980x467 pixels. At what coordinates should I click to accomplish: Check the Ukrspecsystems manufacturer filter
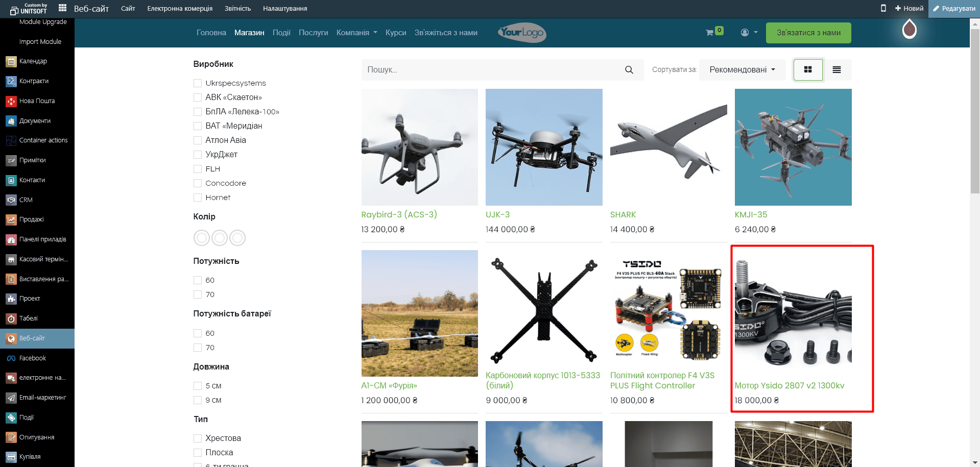tap(198, 83)
